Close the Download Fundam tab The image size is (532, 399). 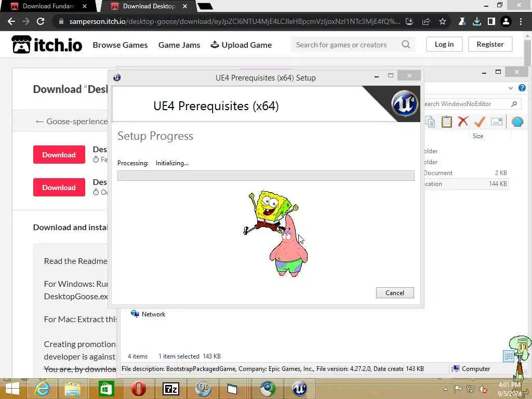coord(85,6)
